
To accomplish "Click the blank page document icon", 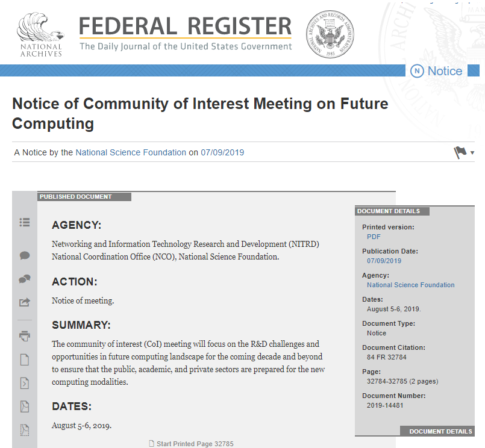I will [x=25, y=360].
